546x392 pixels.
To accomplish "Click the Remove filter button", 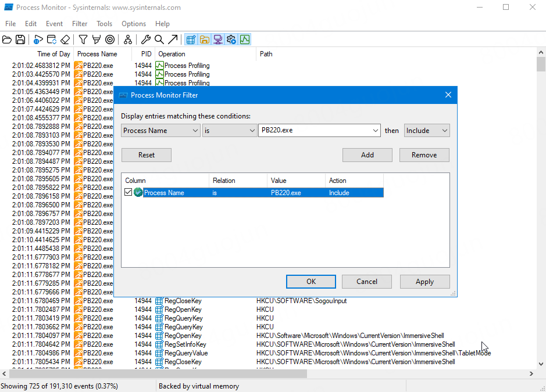I will coord(424,155).
